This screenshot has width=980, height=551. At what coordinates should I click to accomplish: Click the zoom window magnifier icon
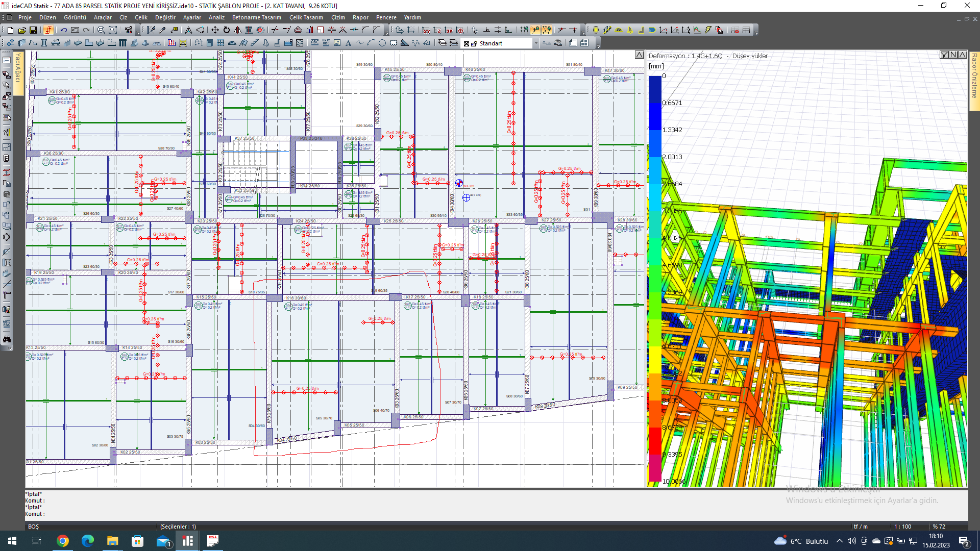click(101, 30)
